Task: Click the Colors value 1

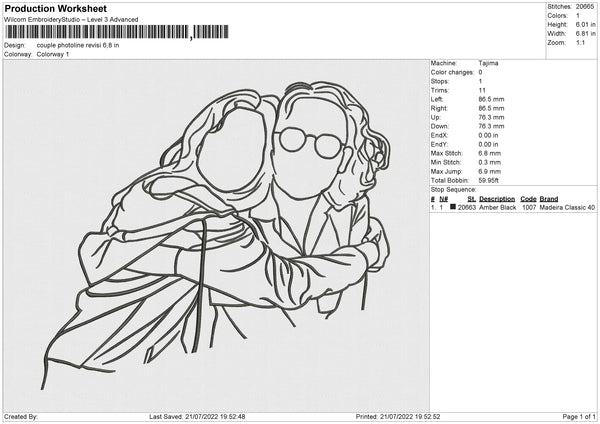Action: point(578,16)
